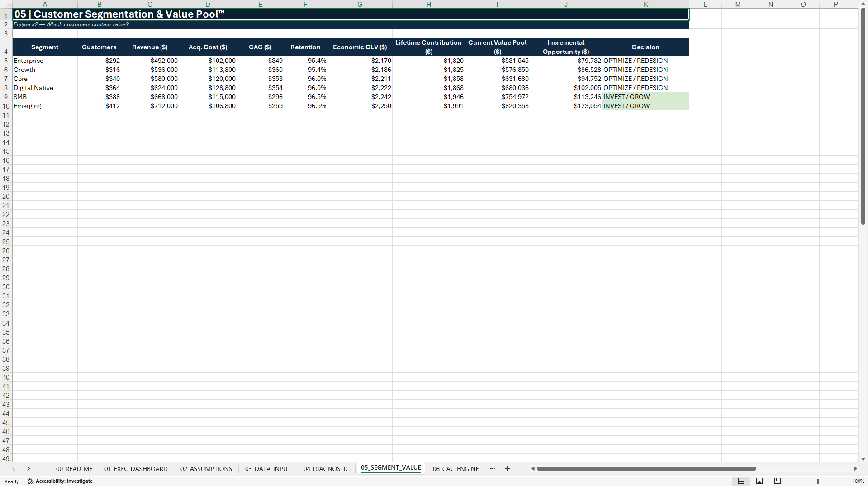Select the 04_DIAGNOSTIC sheet tab
Screen dimensions: 868x486
pyautogui.click(x=326, y=469)
